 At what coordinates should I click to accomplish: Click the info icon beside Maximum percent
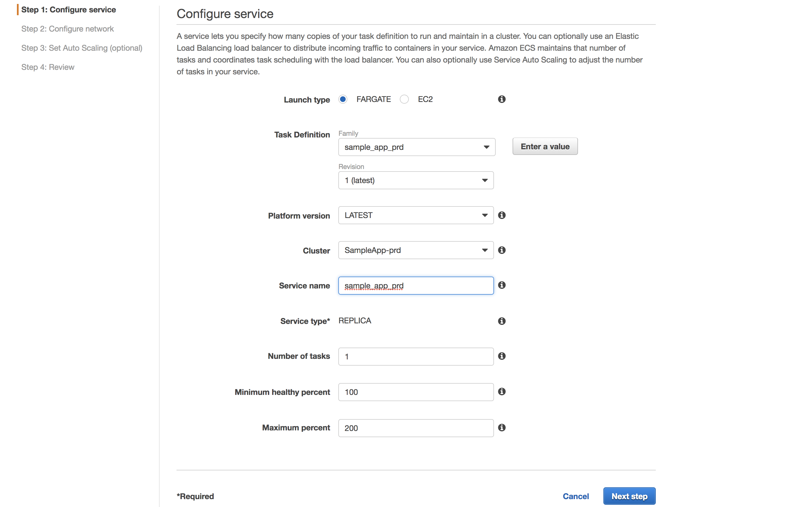click(x=502, y=428)
